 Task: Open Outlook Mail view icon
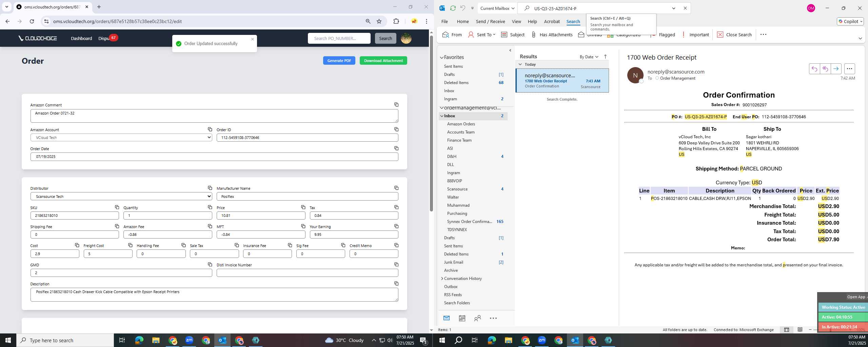446,318
